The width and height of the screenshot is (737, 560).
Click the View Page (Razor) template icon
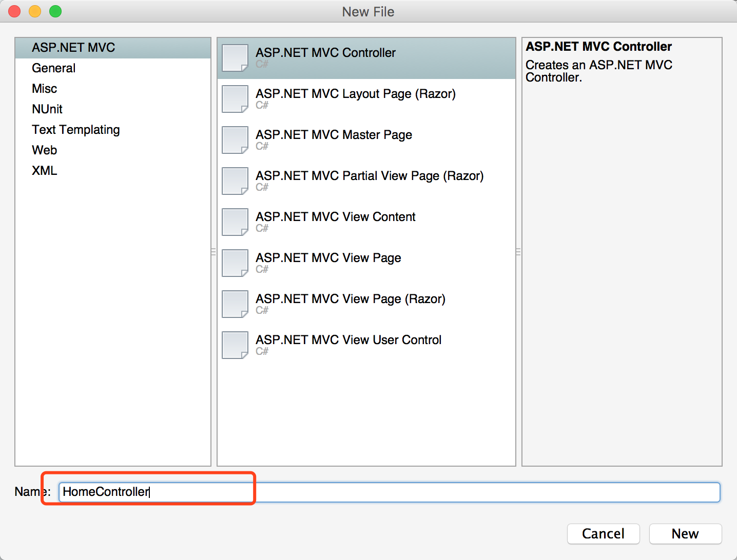[235, 304]
